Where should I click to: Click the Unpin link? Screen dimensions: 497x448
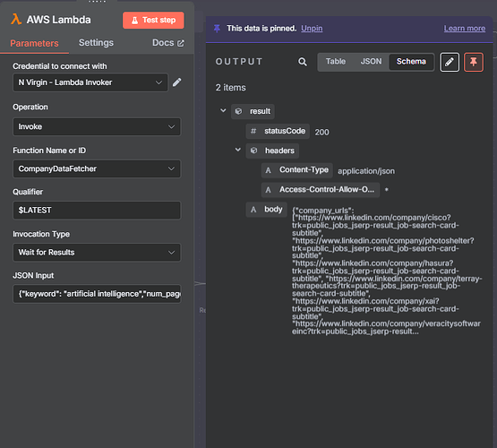coord(312,29)
